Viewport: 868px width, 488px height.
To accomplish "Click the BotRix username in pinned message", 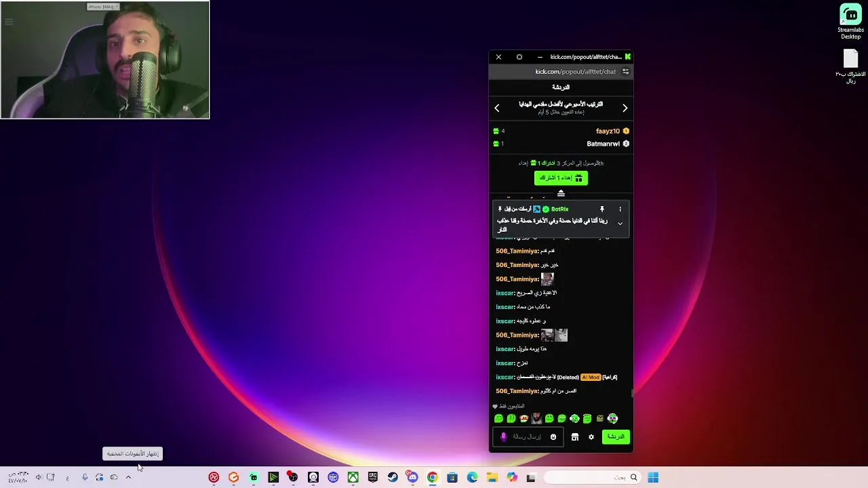I will pos(560,209).
